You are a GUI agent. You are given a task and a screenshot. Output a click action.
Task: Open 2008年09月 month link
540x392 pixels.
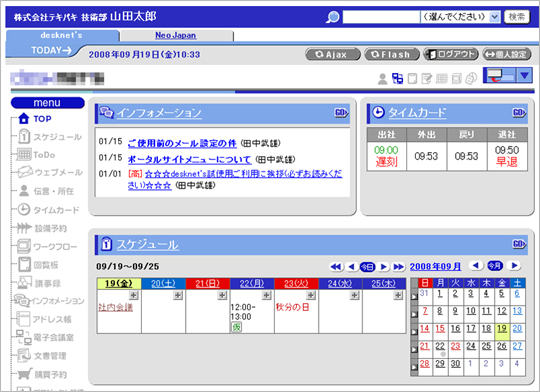tap(435, 266)
